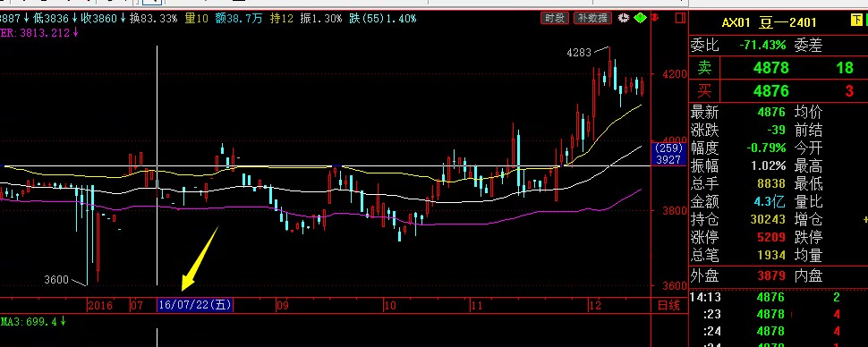Viewport: 868px width, 347px height.
Task: Click the 3600 low-price annotation on the chart
Action: point(56,280)
